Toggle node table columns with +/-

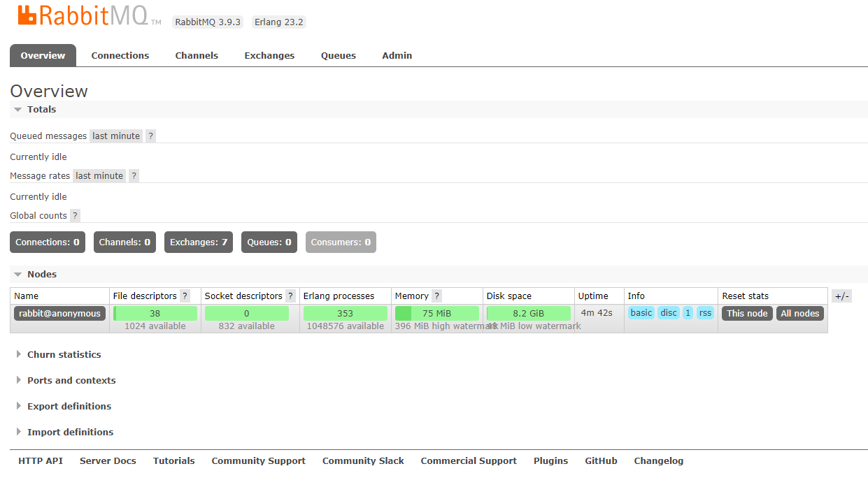841,296
